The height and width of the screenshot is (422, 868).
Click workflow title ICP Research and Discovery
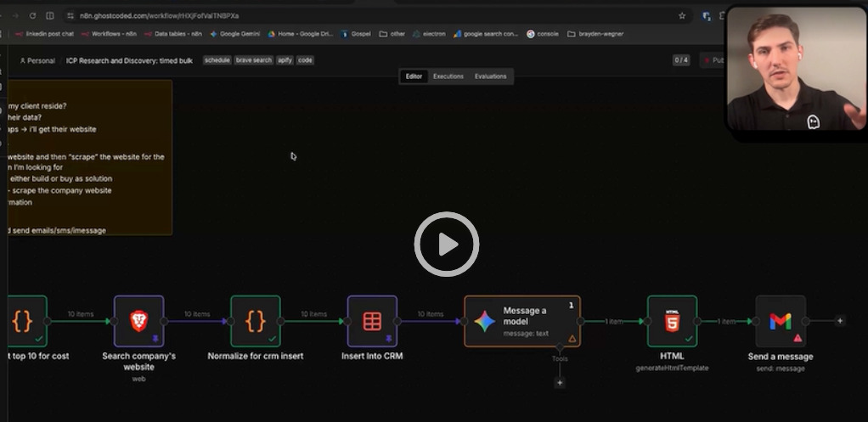(130, 60)
